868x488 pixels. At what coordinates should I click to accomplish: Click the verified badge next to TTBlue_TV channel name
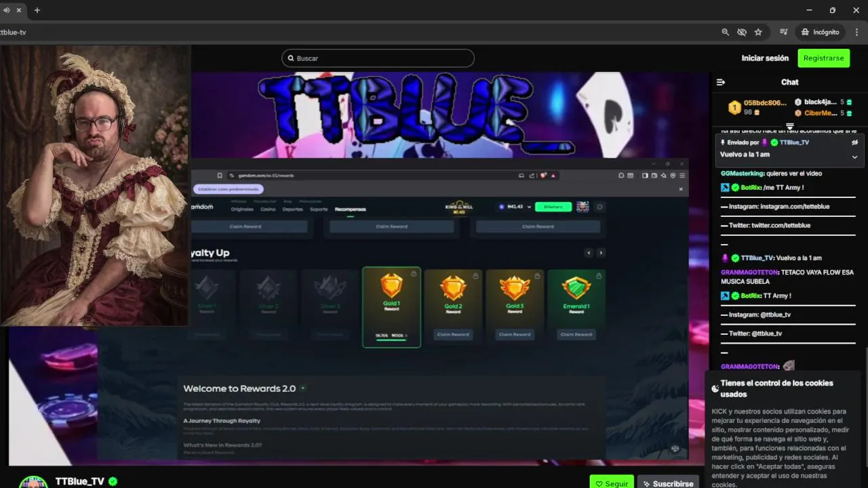pos(113,481)
